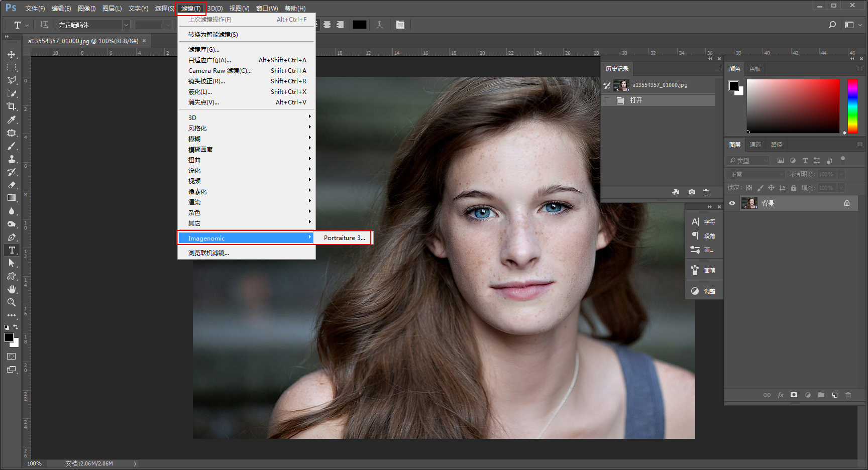868x470 pixels.
Task: Select the 打开 history state
Action: click(659, 100)
